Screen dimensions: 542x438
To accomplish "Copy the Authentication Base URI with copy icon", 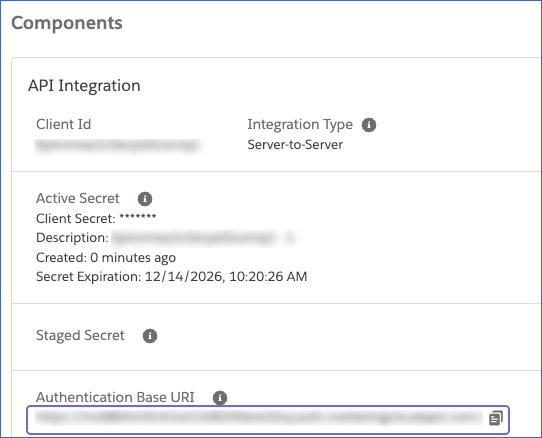I will tap(496, 418).
